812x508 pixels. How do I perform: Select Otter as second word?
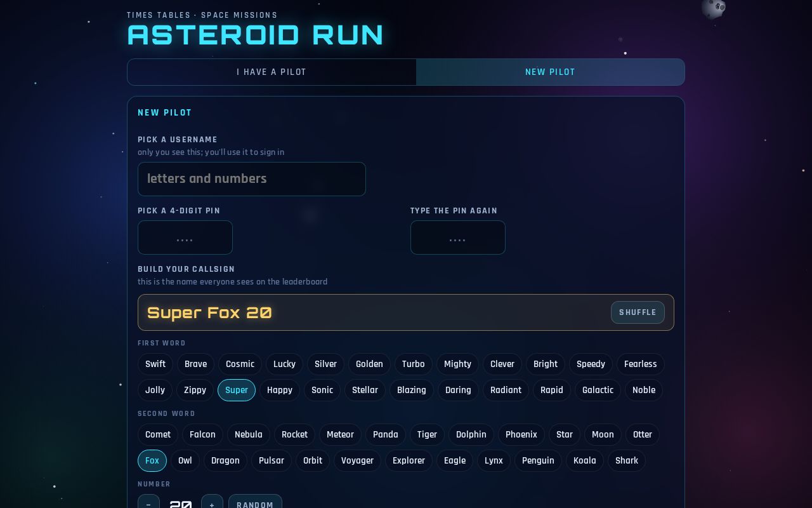643,434
